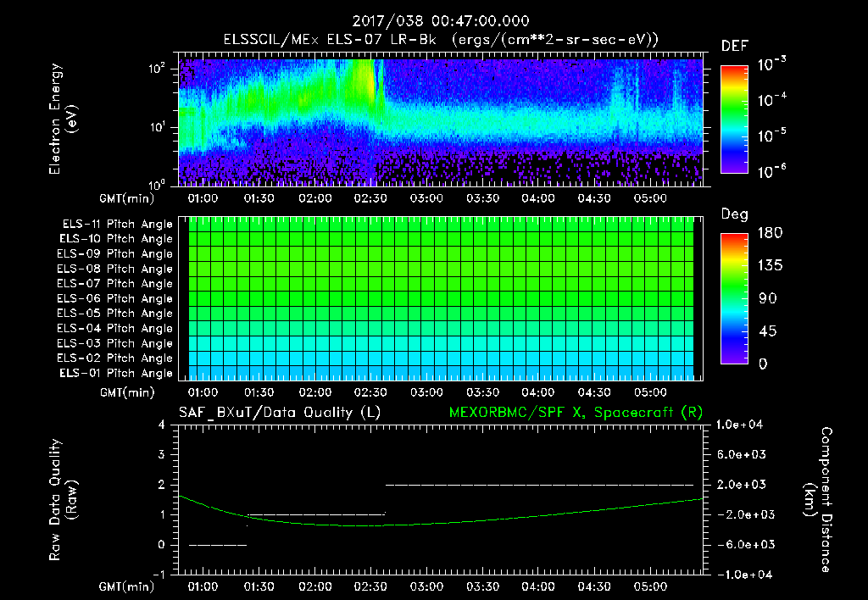
Task: Click the green spacecraft X orbit curve
Action: [x=441, y=523]
